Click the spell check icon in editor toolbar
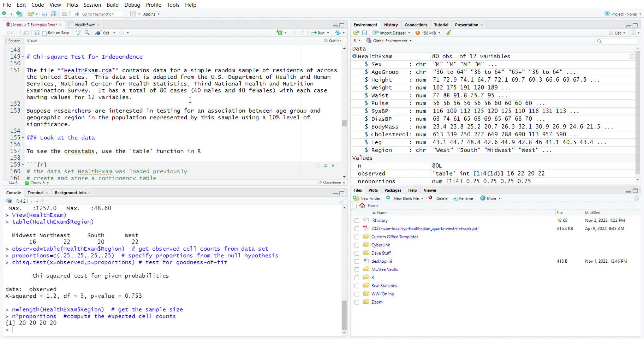This screenshot has height=339, width=644. pos(78,32)
